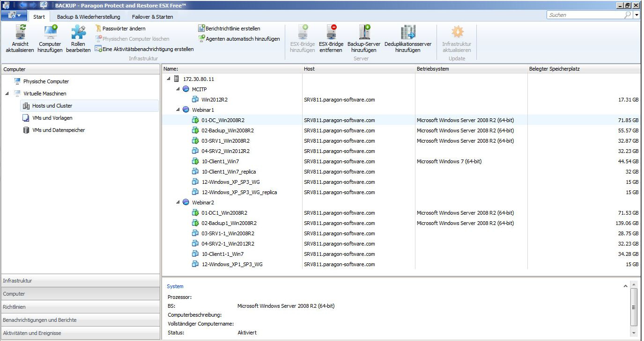The image size is (644, 341).
Task: Open the Failover & Starten tab
Action: [152, 17]
